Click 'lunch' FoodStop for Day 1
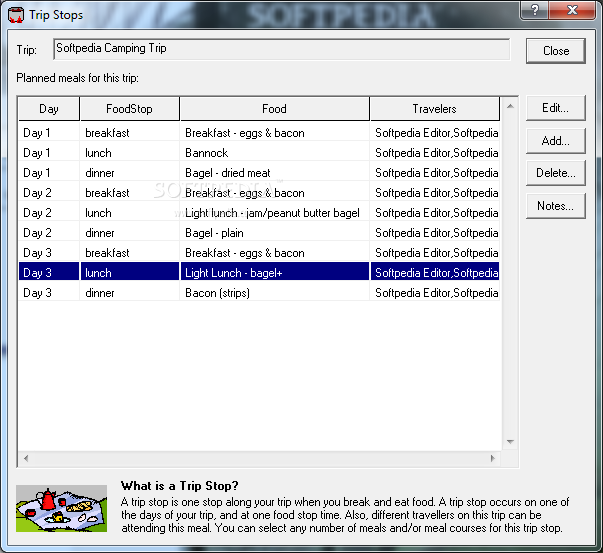The image size is (603, 553). coord(130,153)
